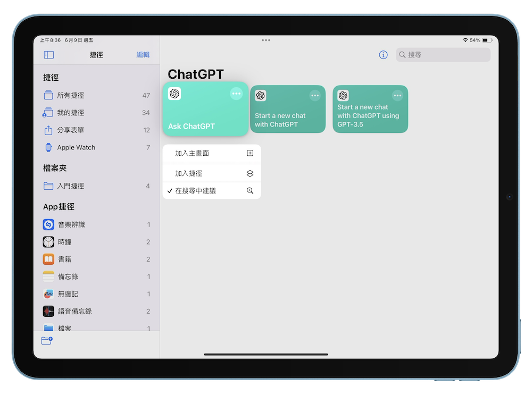
Task: Click the ChatGPT page heading
Action: [196, 74]
